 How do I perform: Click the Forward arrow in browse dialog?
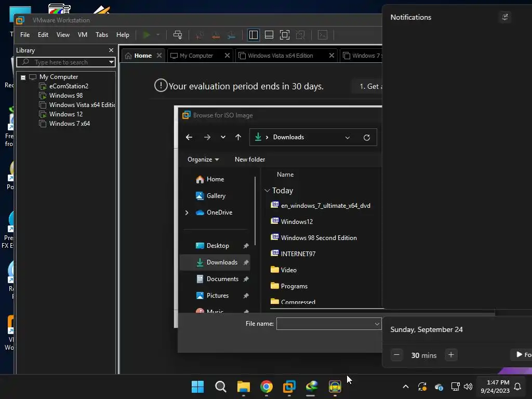[207, 137]
